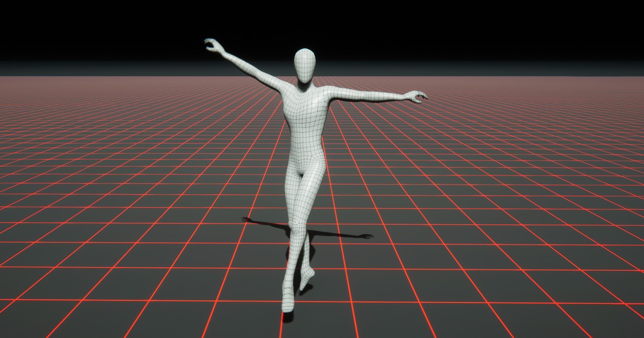Click the mannequin's left arm
The height and width of the screenshot is (338, 644).
click(x=252, y=70)
